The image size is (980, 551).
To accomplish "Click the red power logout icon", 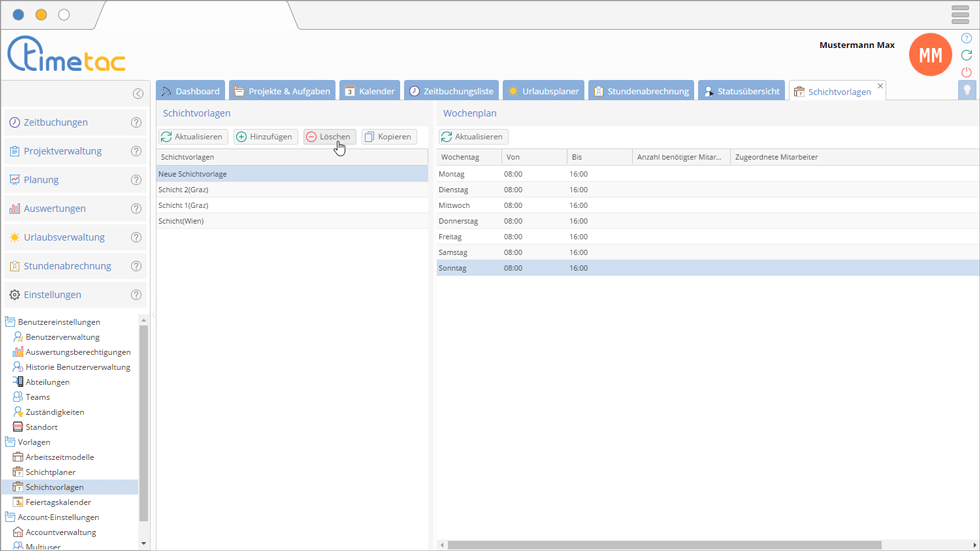I will [966, 72].
